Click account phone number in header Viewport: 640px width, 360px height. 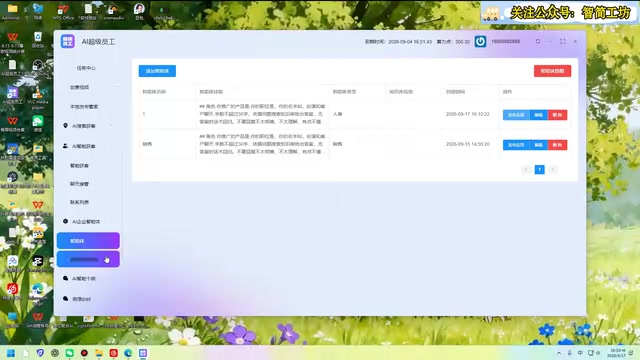click(x=506, y=41)
